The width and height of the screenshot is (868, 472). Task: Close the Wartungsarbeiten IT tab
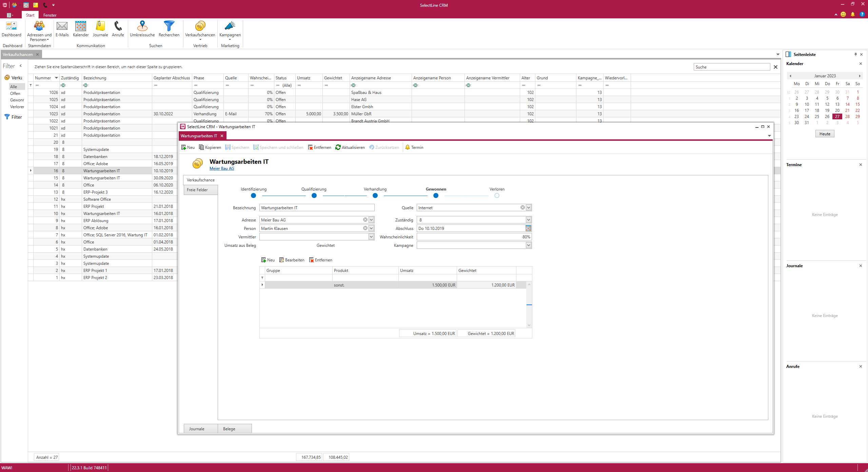coord(222,136)
